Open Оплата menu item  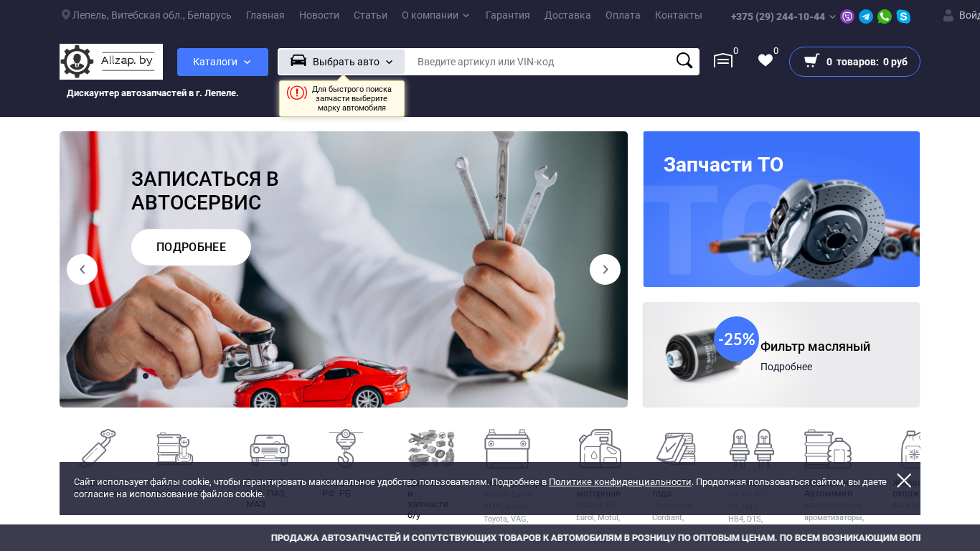click(x=623, y=15)
